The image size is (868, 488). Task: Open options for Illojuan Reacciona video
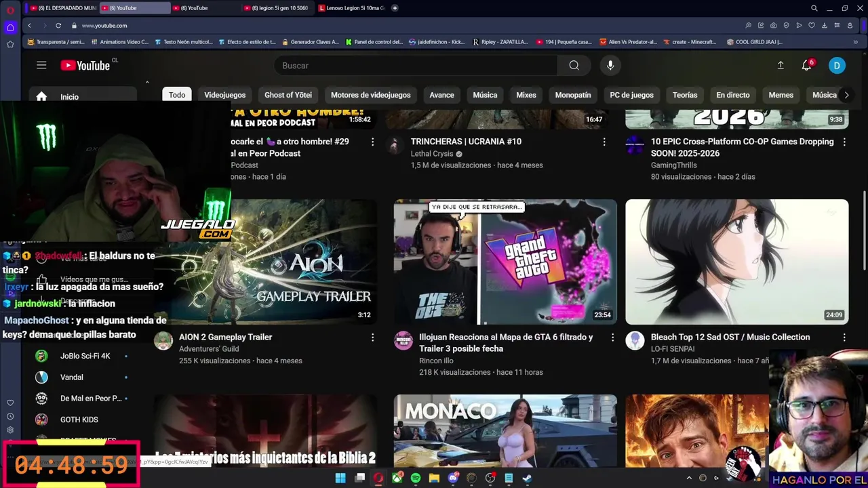click(x=612, y=337)
